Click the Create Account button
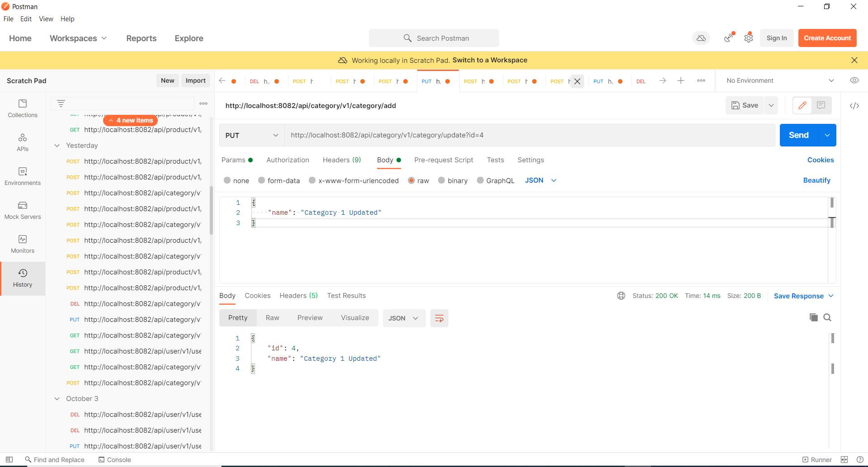868x467 pixels. tap(827, 38)
